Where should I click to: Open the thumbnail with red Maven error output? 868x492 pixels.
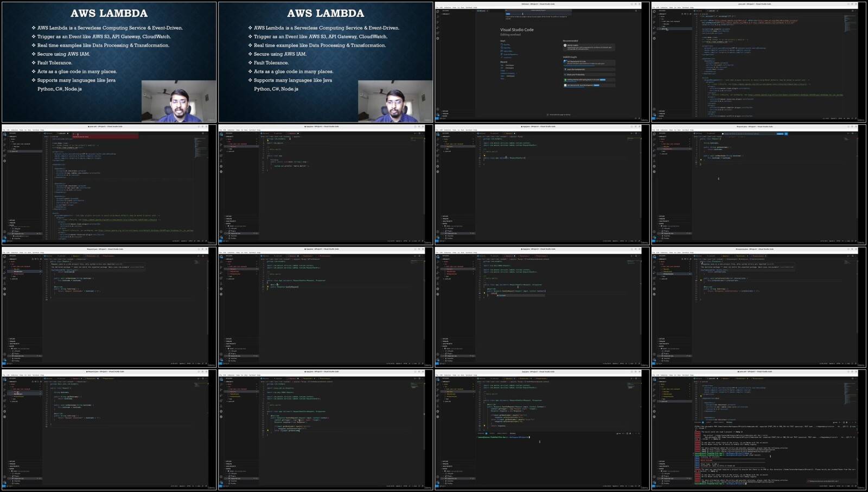pyautogui.click(x=759, y=430)
